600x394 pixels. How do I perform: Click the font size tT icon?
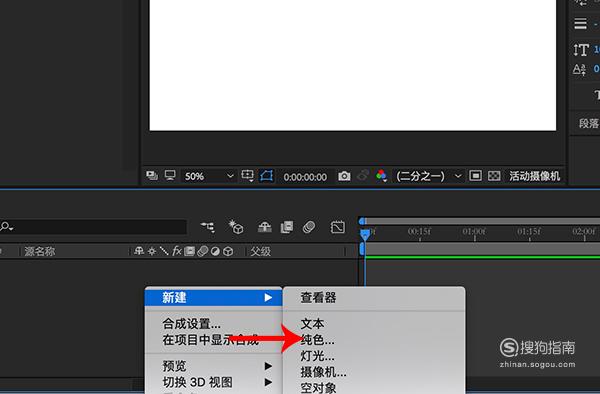[580, 49]
